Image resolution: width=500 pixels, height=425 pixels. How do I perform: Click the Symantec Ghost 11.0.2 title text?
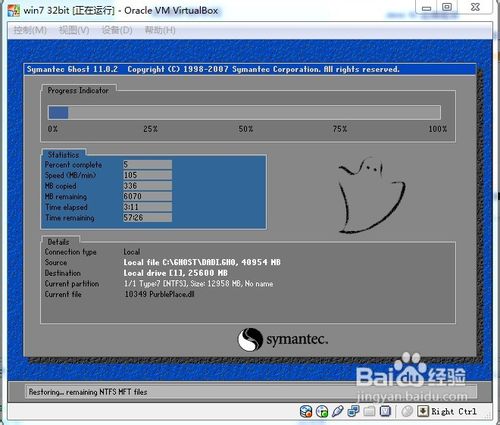[x=72, y=69]
